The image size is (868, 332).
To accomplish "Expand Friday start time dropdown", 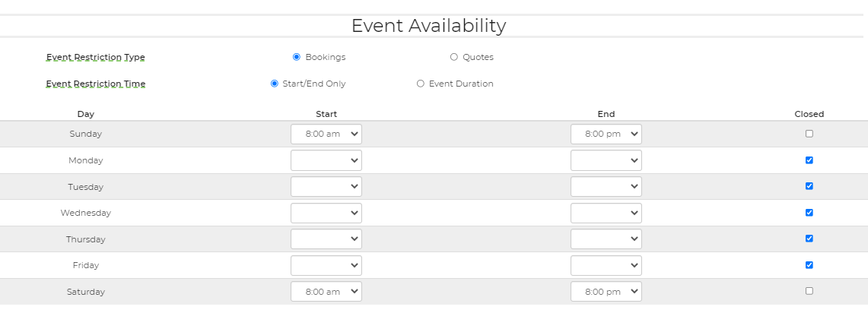I will [326, 265].
